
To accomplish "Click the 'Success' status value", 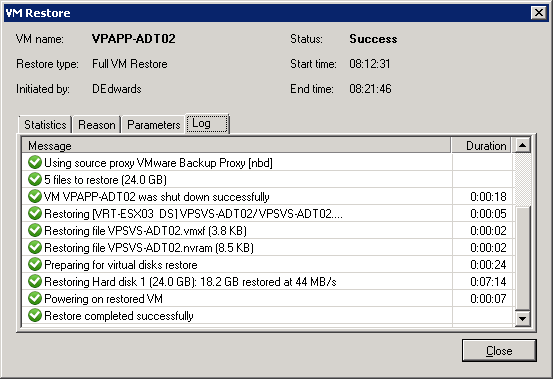I will (x=373, y=38).
